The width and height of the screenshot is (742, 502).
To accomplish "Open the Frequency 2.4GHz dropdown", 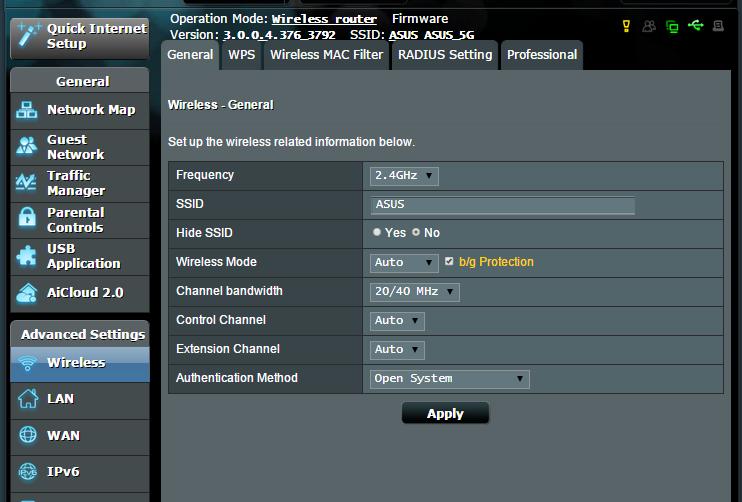I will (x=404, y=176).
